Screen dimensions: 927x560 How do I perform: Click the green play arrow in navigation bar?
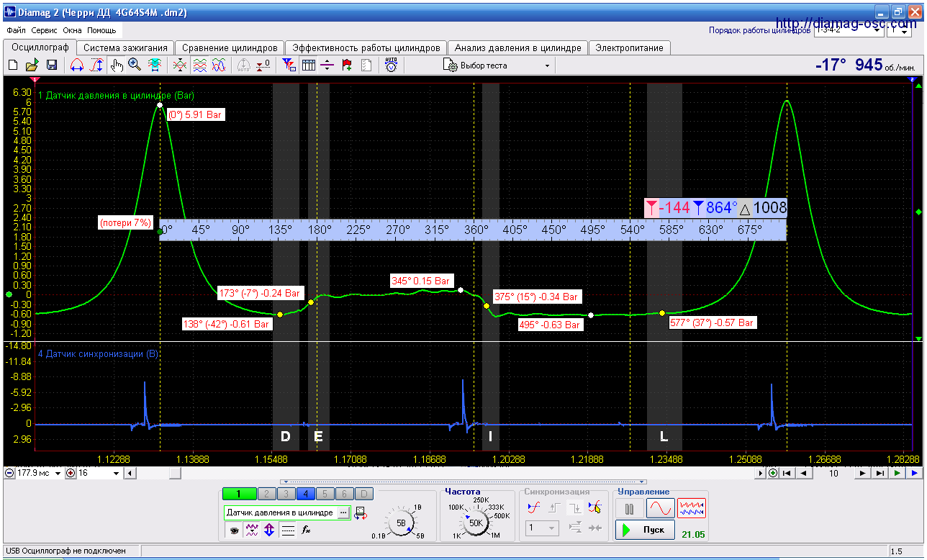[896, 473]
